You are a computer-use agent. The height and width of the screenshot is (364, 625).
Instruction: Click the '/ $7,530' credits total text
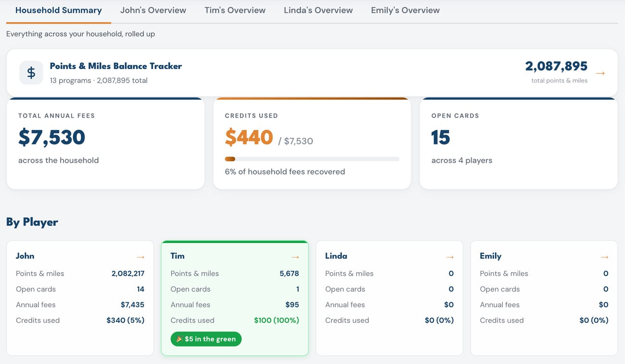pyautogui.click(x=296, y=141)
